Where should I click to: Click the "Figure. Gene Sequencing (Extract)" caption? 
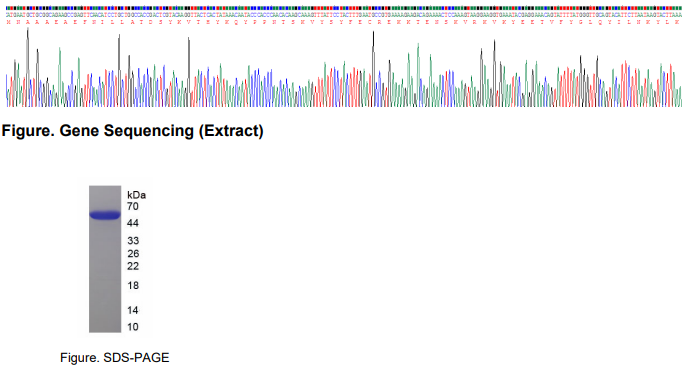click(x=133, y=131)
